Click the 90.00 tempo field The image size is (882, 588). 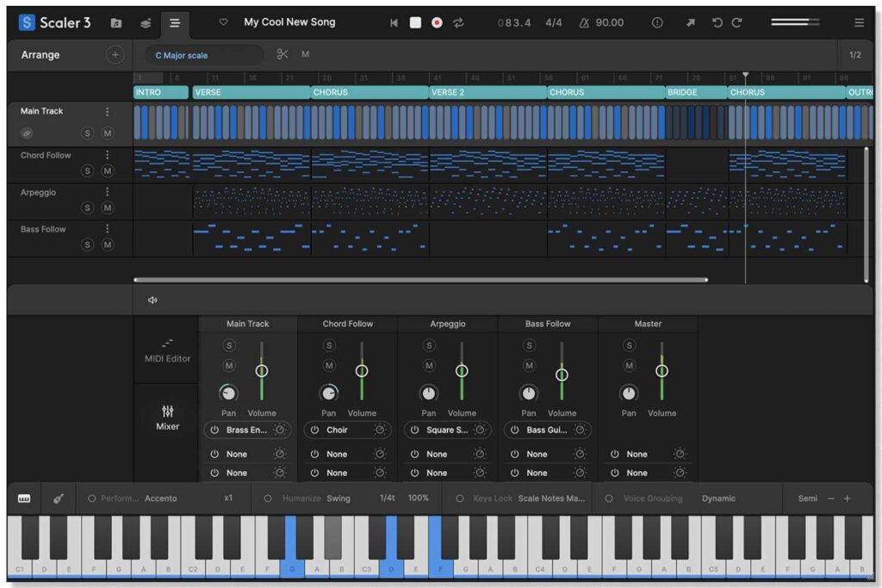pyautogui.click(x=609, y=23)
